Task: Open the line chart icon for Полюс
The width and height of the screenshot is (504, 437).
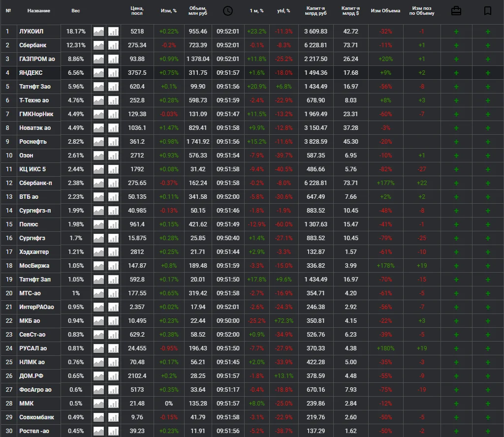Action: click(x=98, y=224)
